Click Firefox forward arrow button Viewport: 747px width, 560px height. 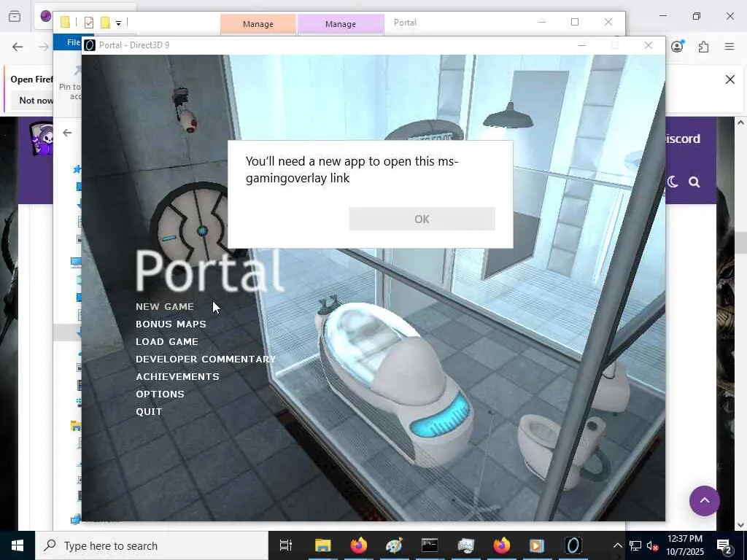click(x=44, y=47)
